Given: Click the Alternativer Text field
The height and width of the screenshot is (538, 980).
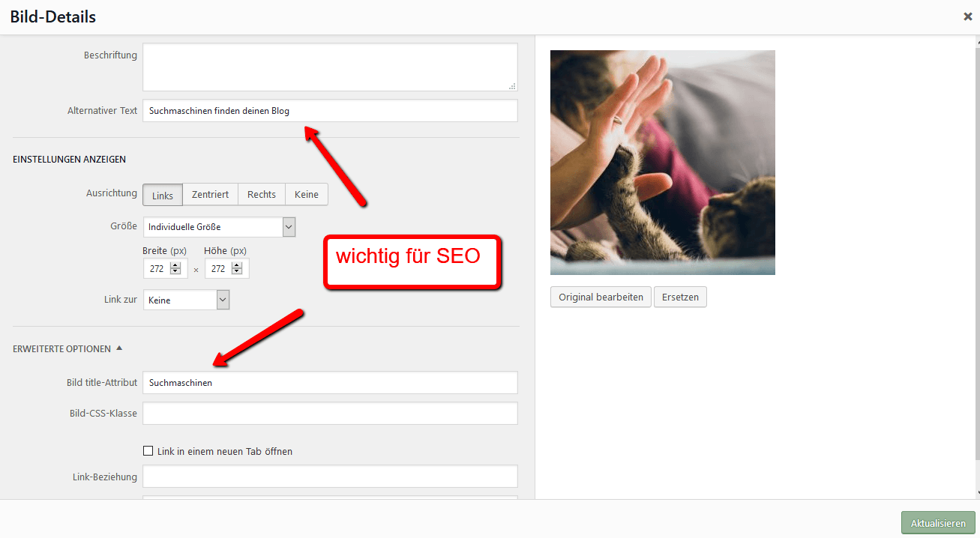Looking at the screenshot, I should coord(330,111).
